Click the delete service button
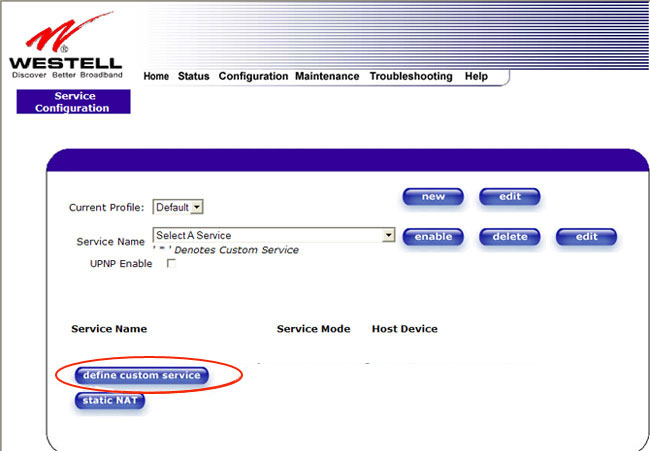This screenshot has width=650, height=451. tap(509, 237)
